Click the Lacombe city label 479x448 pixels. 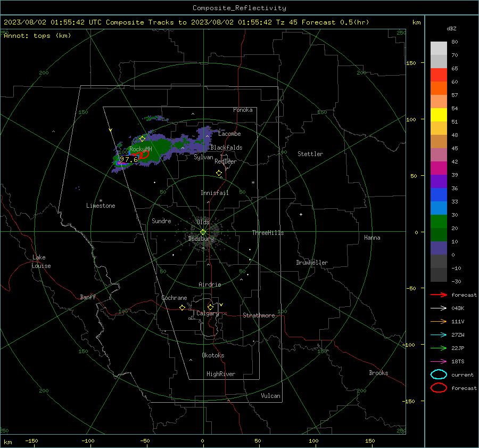point(229,134)
